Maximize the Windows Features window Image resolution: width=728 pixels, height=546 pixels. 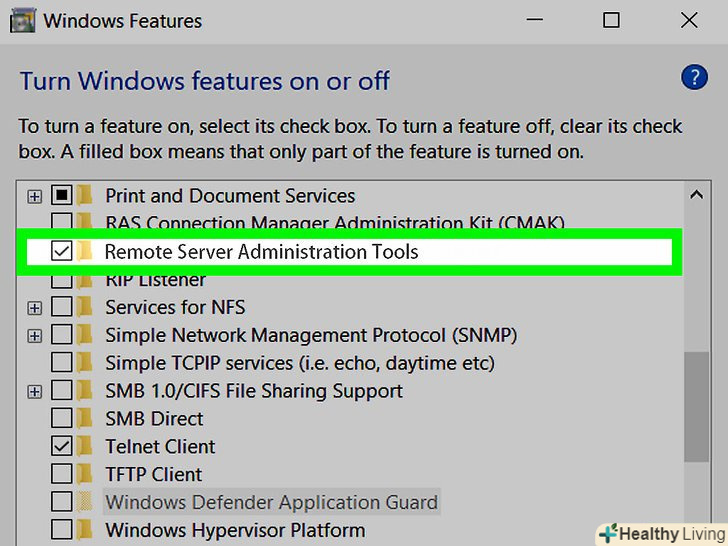click(611, 20)
